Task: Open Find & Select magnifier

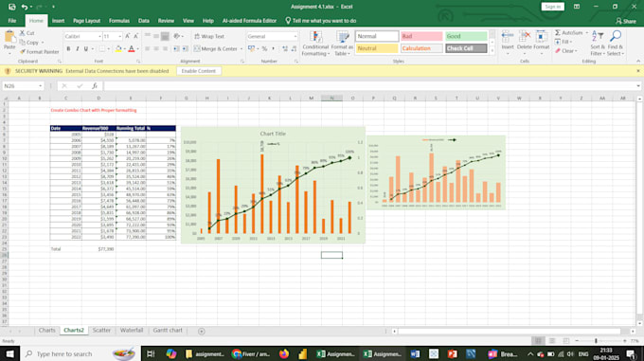Action: pyautogui.click(x=616, y=43)
